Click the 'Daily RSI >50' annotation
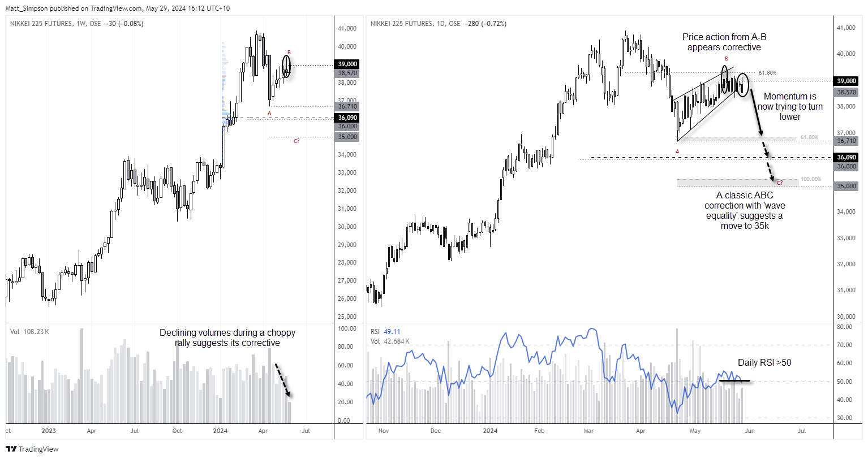 pyautogui.click(x=764, y=363)
